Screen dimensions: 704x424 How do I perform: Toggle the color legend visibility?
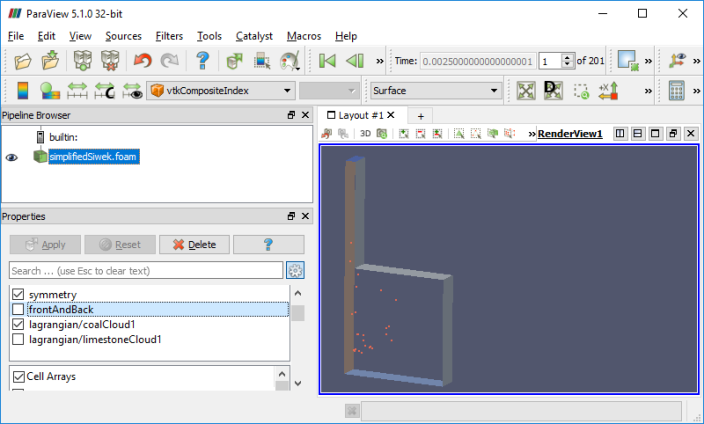22,90
